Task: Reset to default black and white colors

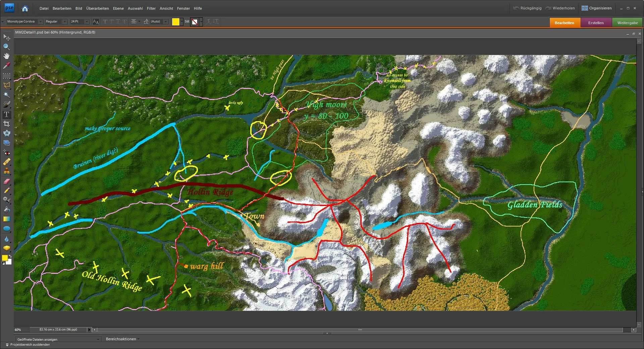Action: (3, 263)
